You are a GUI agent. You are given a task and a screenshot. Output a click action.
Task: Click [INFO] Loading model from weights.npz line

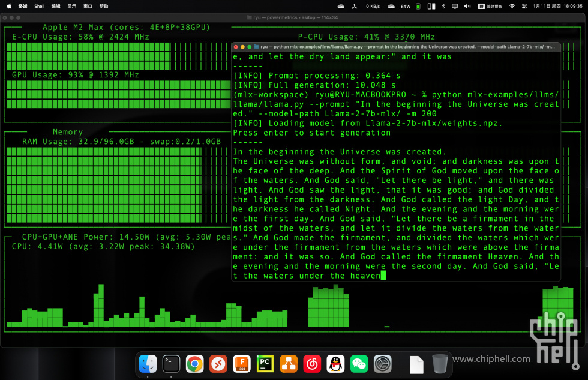point(367,124)
